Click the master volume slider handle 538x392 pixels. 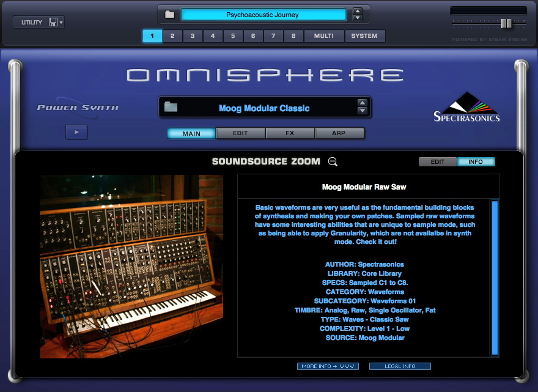(x=506, y=23)
